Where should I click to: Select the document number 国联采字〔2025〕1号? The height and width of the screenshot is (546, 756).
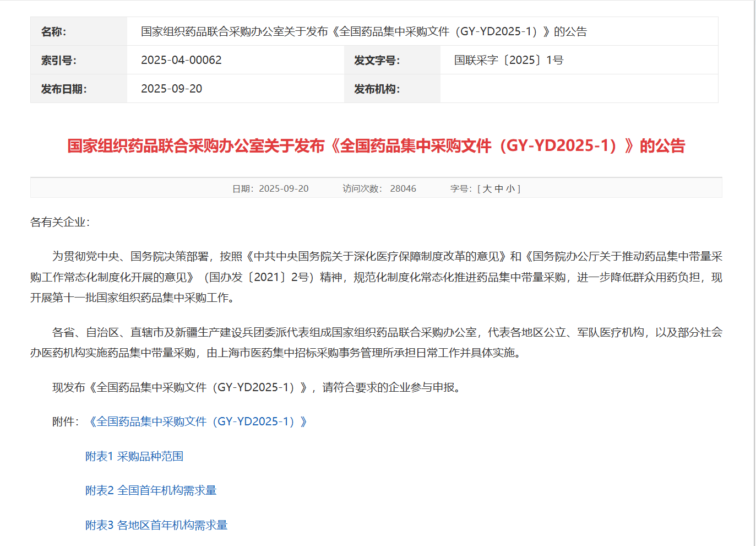click(508, 60)
